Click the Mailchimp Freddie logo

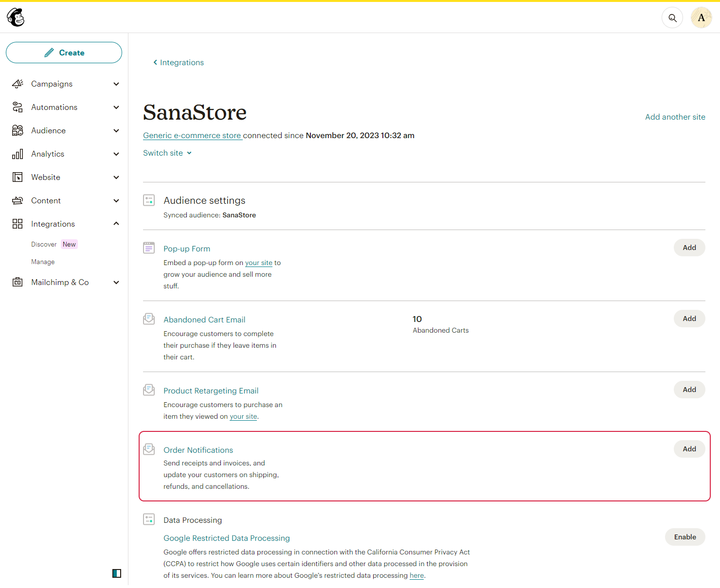(x=16, y=18)
